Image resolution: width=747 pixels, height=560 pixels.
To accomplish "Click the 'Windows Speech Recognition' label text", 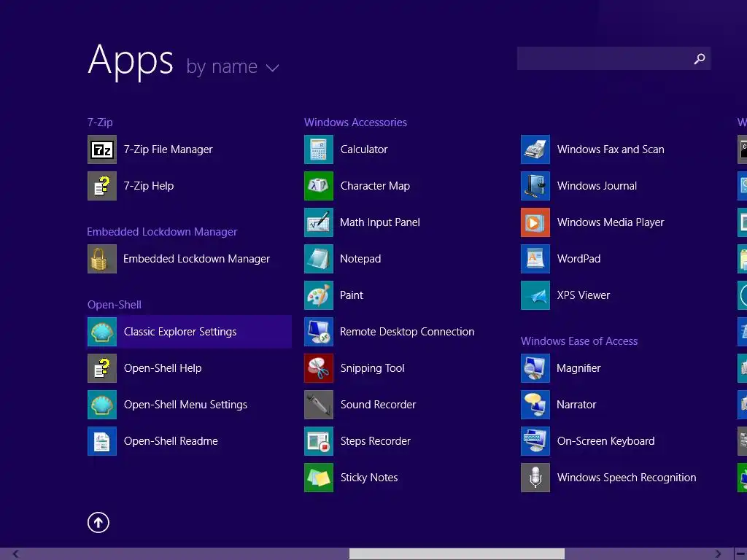I will coord(627,478).
